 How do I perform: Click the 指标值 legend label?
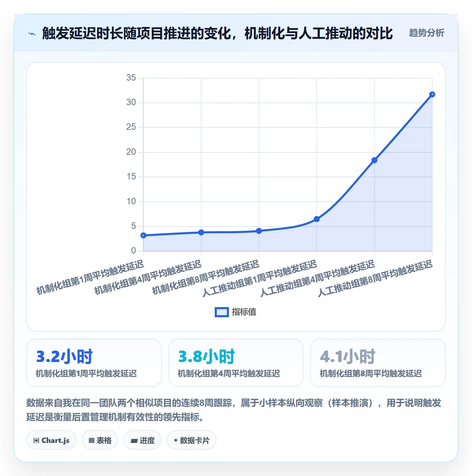pyautogui.click(x=244, y=312)
